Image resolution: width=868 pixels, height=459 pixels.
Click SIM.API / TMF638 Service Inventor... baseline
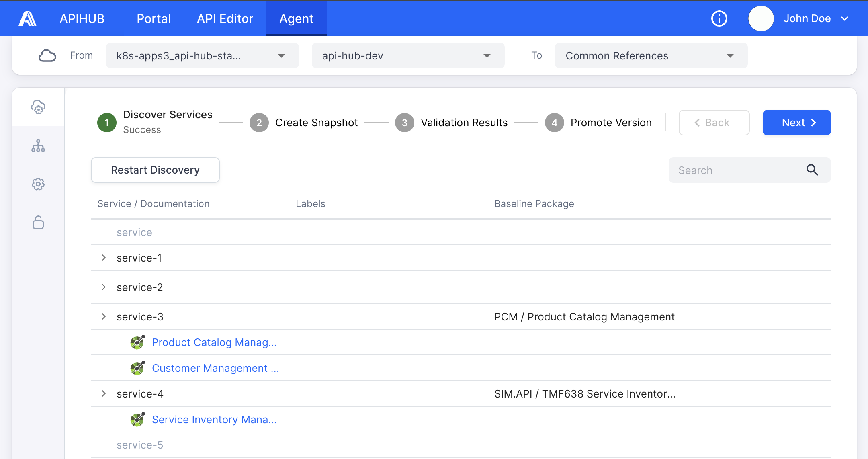coord(585,394)
